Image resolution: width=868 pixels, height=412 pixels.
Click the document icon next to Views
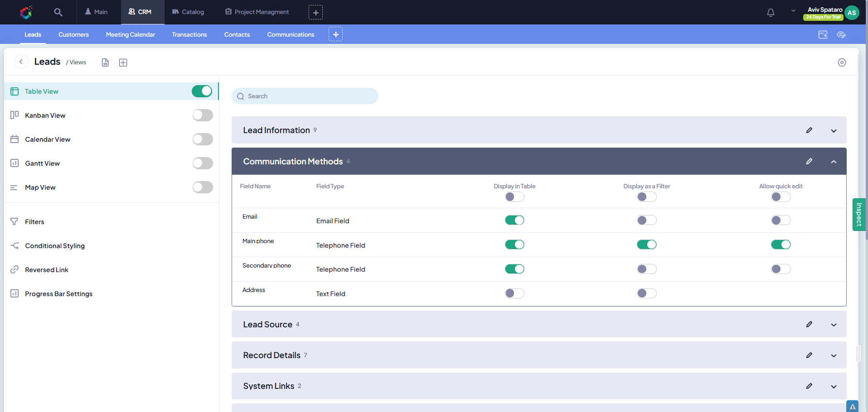105,62
